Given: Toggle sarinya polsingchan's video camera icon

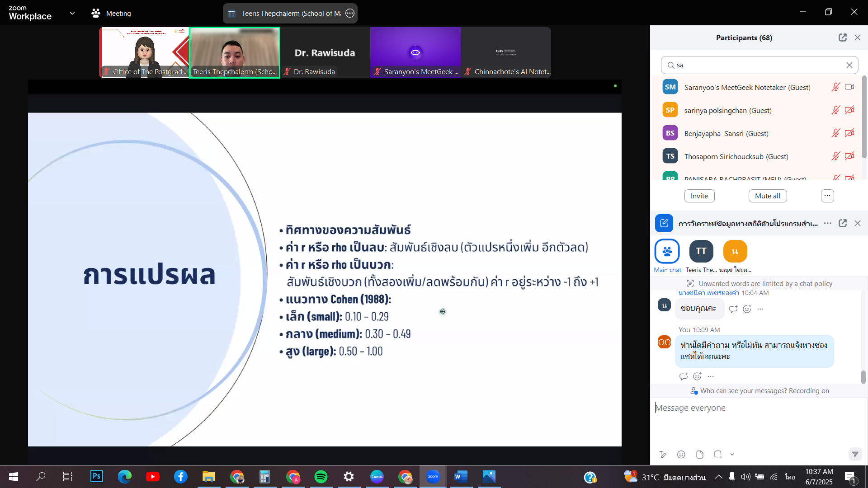Looking at the screenshot, I should (849, 110).
